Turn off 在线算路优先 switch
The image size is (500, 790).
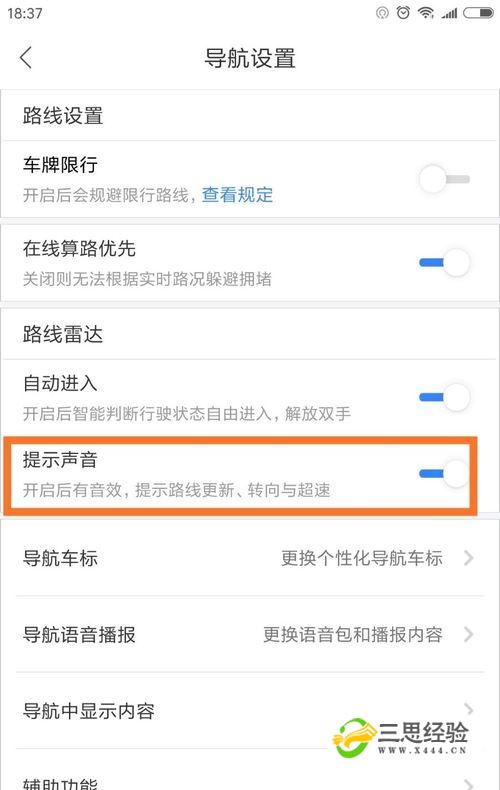445,262
